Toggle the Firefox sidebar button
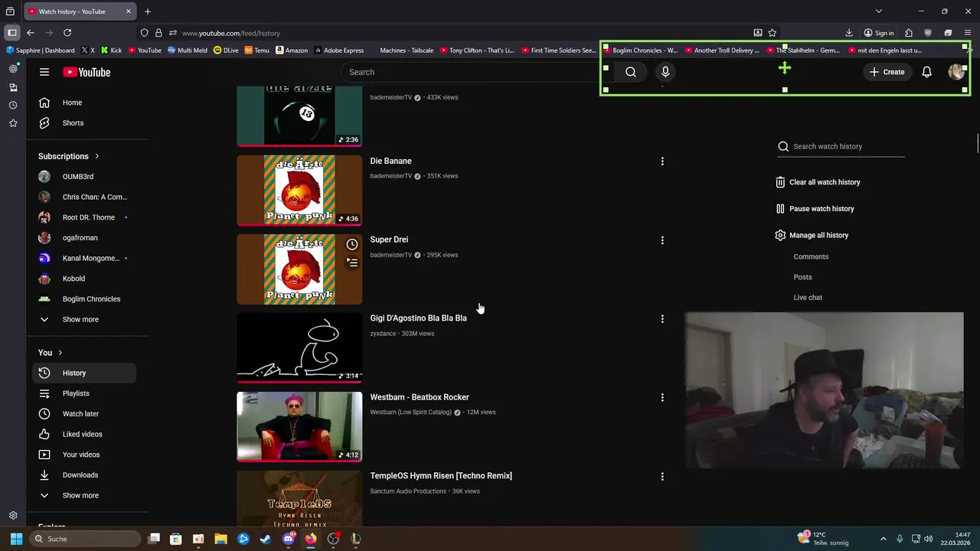 pos(12,33)
